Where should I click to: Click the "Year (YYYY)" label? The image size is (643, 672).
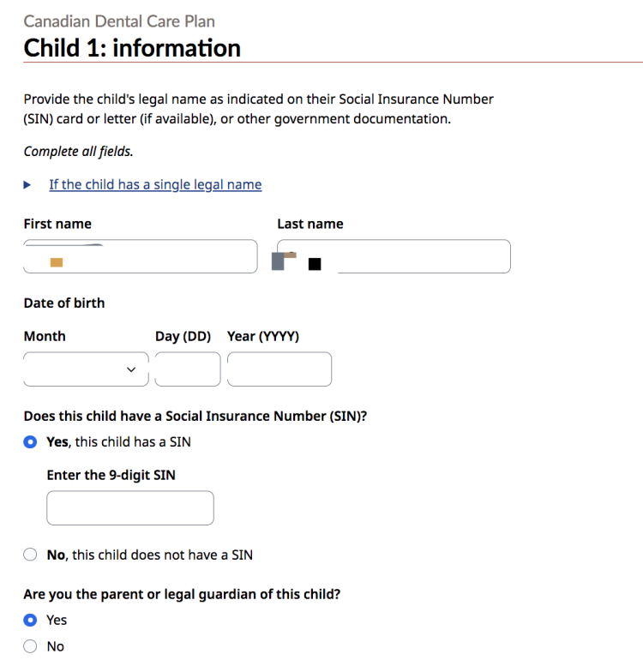click(x=263, y=336)
